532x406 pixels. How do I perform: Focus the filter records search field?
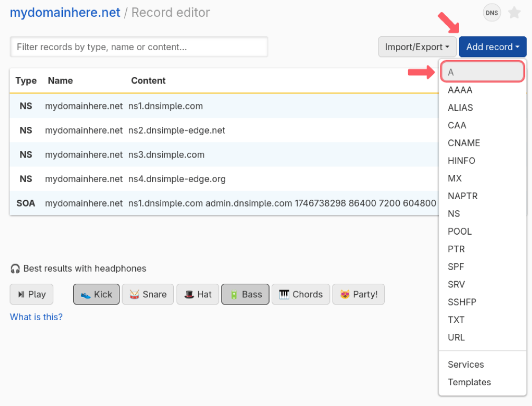(139, 47)
